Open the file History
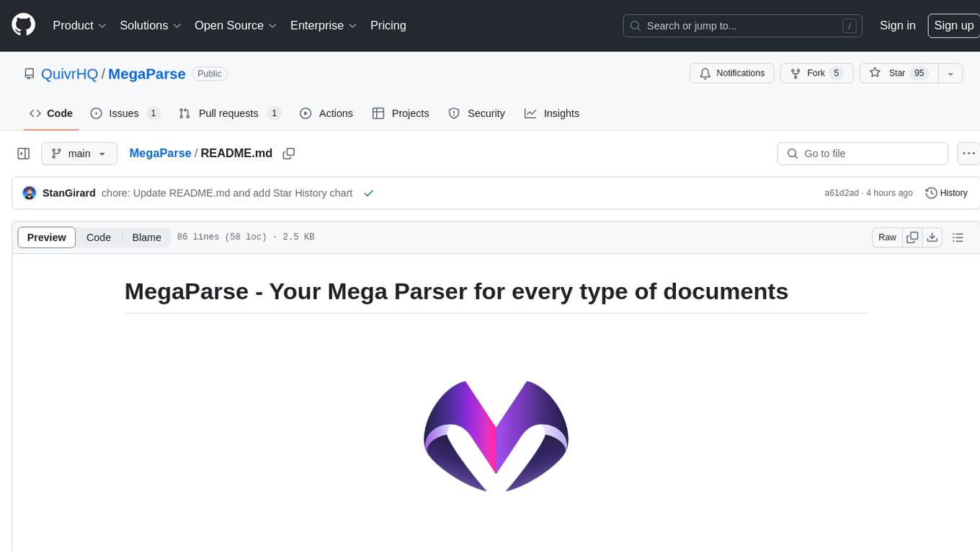 point(946,193)
